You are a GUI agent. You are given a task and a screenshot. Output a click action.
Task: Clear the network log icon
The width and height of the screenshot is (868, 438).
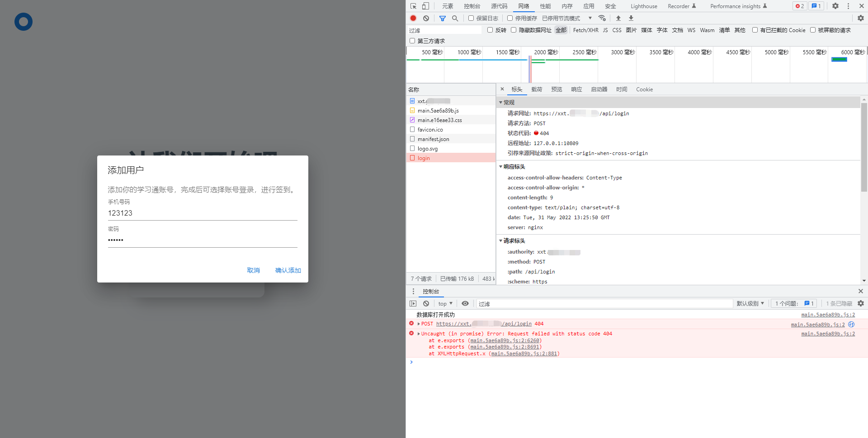(426, 18)
